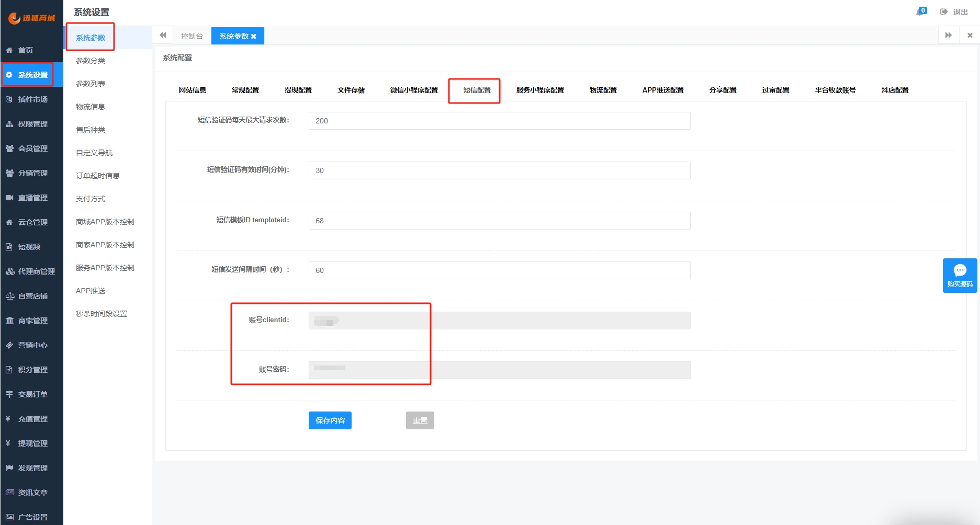Screen dimensions: 980x525
Task: Open 系统参数 in the submenu
Action: (x=91, y=38)
